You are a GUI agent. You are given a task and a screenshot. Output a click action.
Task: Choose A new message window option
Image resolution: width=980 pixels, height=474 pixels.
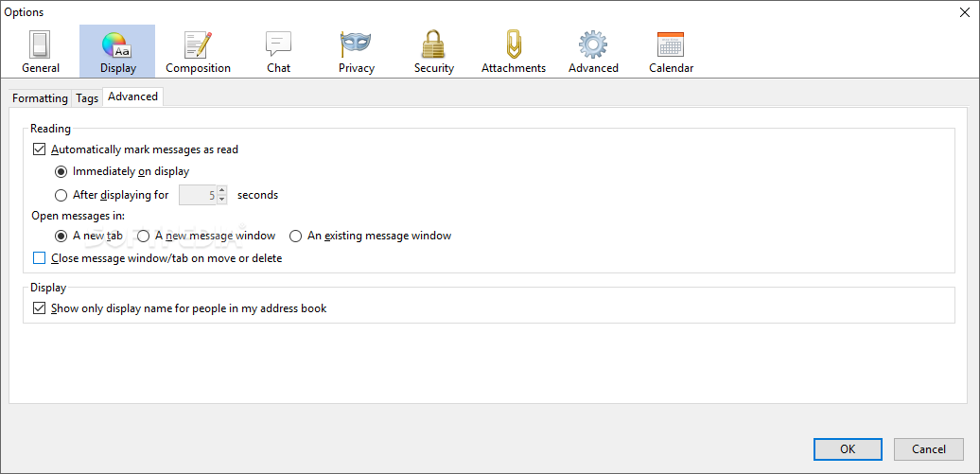tap(144, 236)
